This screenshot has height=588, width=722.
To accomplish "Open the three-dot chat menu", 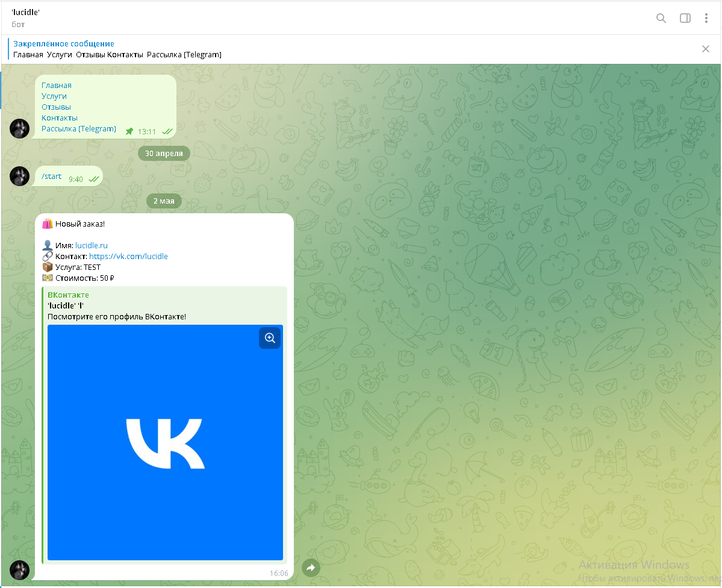I will (706, 18).
